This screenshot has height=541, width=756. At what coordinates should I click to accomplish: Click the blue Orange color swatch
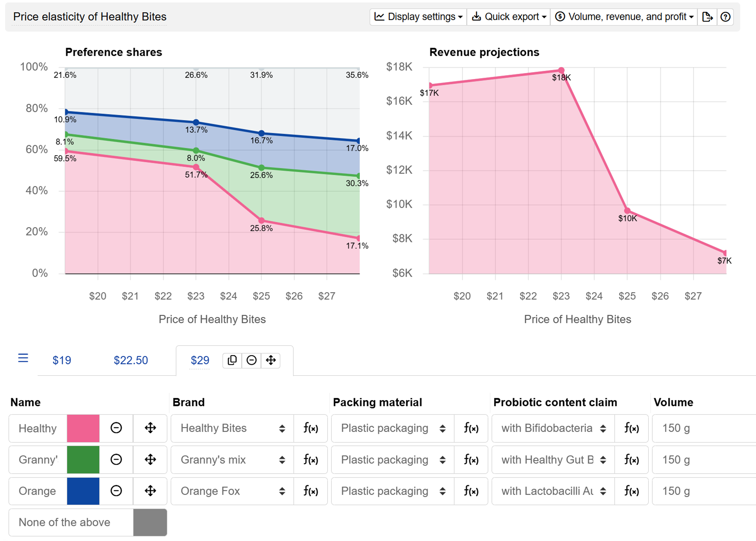pyautogui.click(x=83, y=491)
